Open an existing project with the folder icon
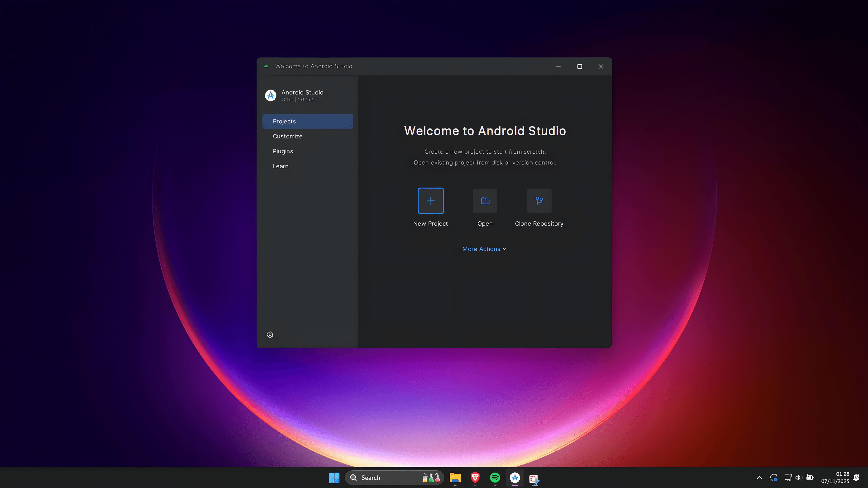The height and width of the screenshot is (488, 868). (x=485, y=201)
